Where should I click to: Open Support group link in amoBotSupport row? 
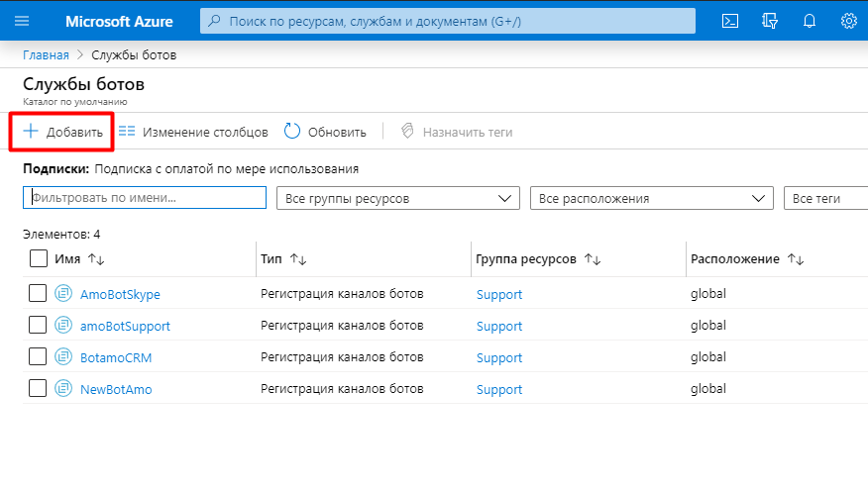(499, 327)
